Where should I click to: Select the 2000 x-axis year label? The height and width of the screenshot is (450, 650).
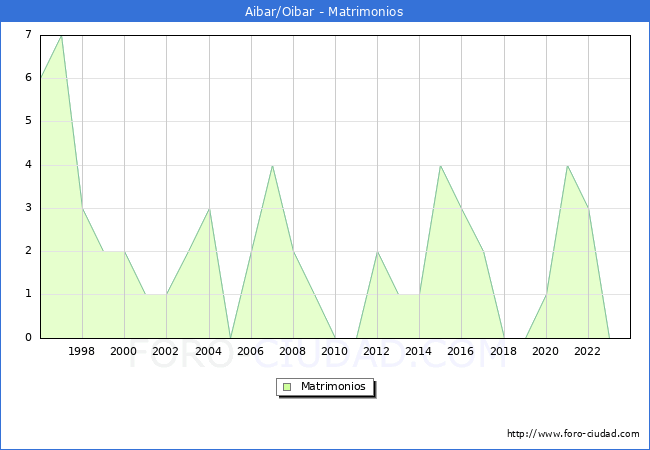tap(124, 351)
